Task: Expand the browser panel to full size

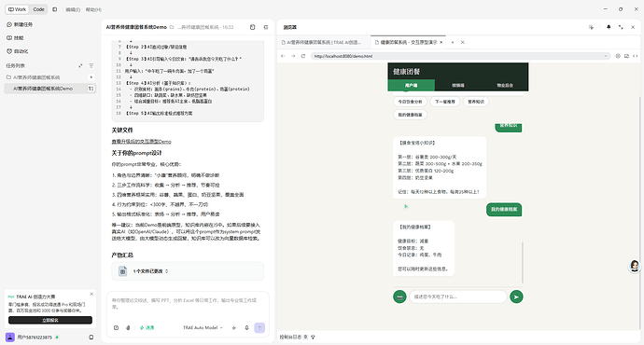Action: [x=621, y=27]
